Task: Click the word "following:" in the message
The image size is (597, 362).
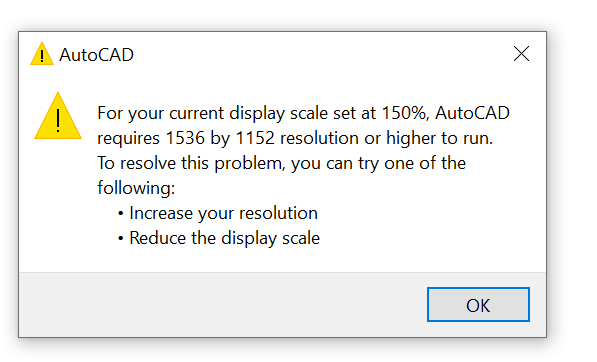Action: [x=136, y=188]
